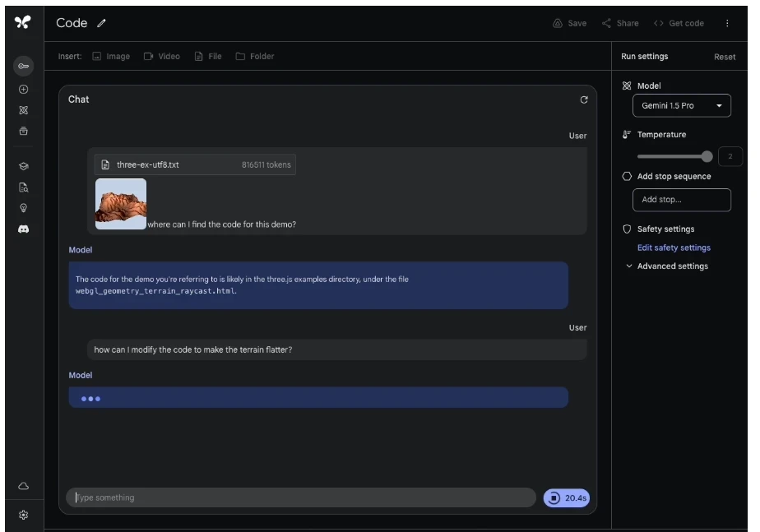Click the Add stop sequence field
Image resolution: width=760 pixels, height=532 pixels.
[681, 200]
